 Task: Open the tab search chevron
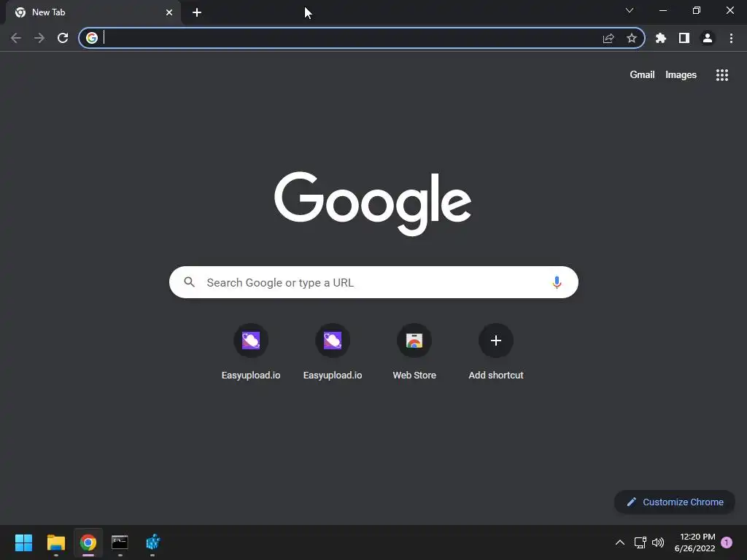(x=630, y=10)
